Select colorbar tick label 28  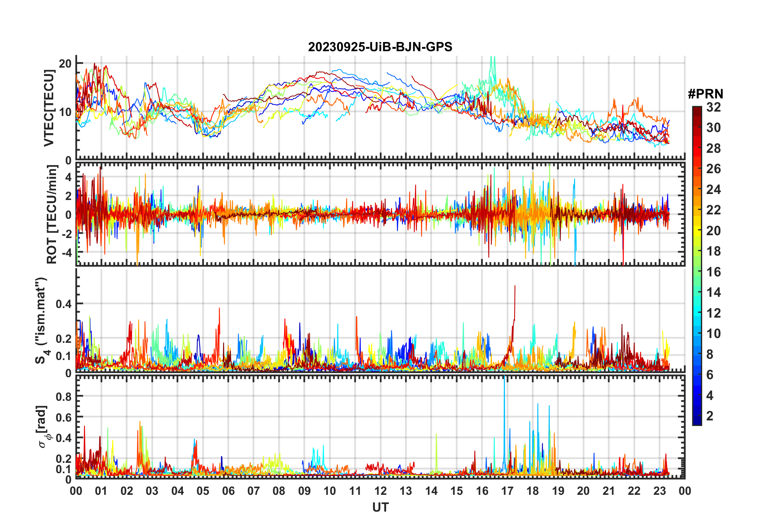[x=713, y=148]
